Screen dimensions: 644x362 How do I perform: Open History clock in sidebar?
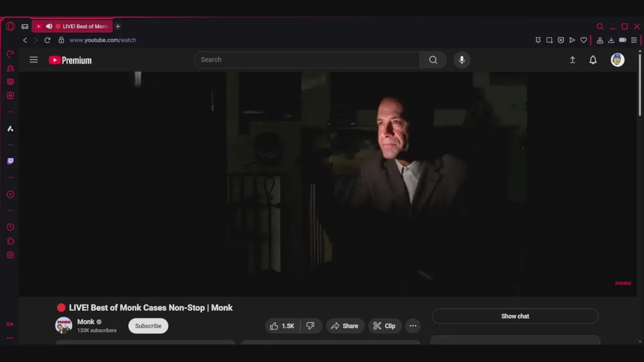click(x=10, y=227)
